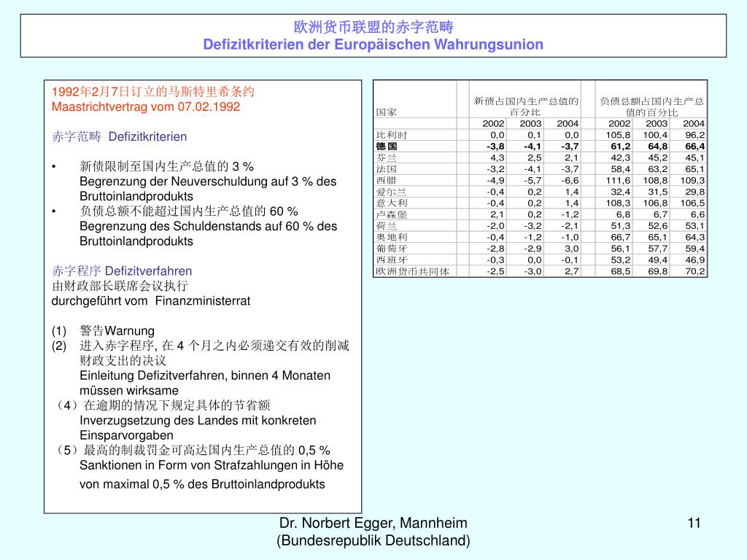Click the table header '国家'
The image size is (747, 560).
(386, 112)
